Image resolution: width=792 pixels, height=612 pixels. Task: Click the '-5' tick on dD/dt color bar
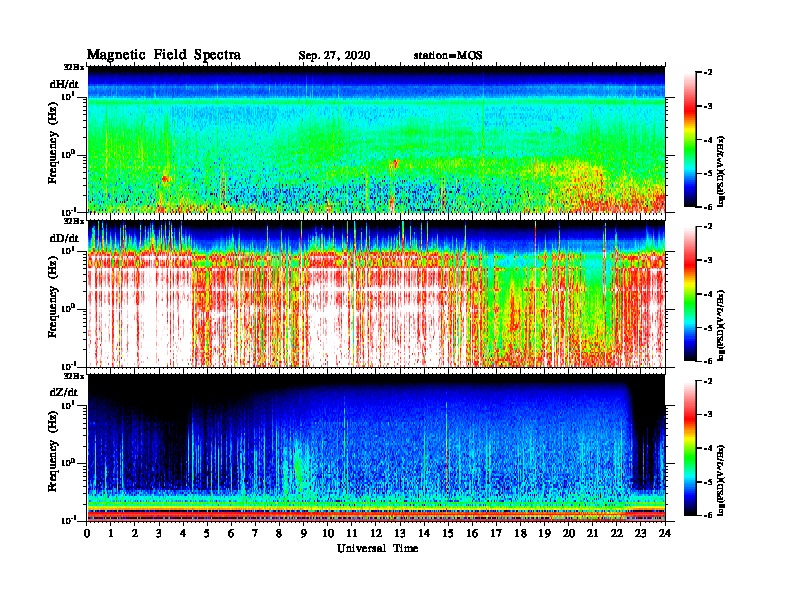708,328
